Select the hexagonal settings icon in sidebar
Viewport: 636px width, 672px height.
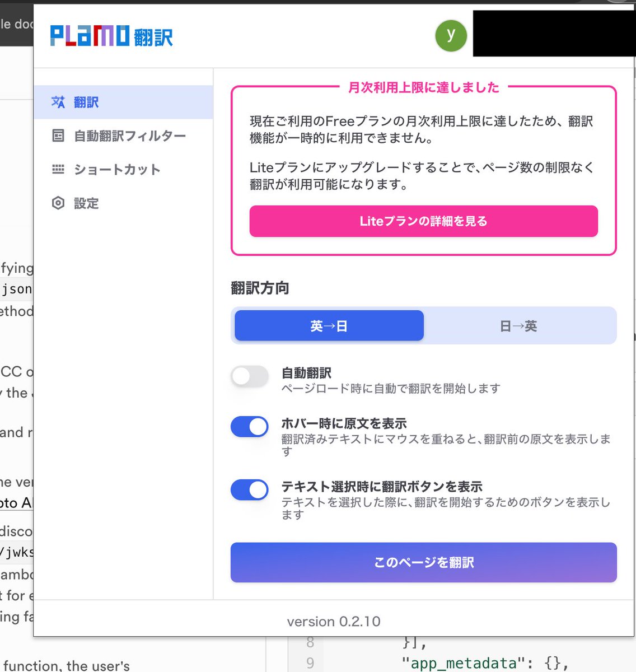tap(58, 203)
